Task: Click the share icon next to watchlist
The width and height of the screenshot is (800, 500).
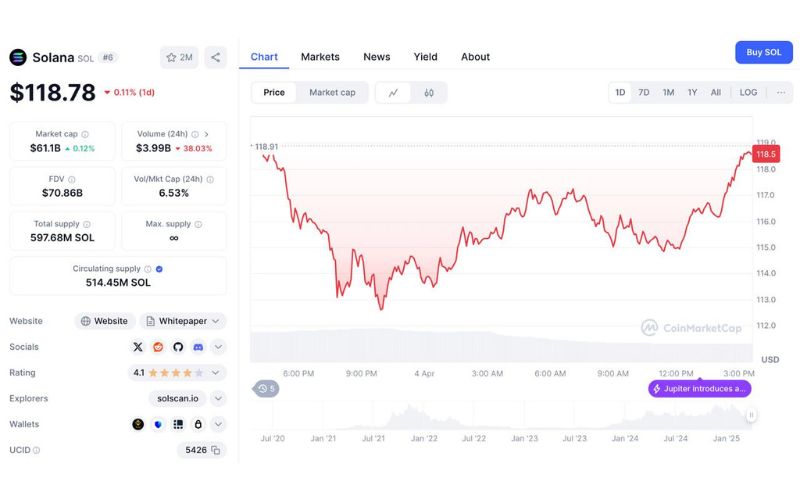Action: 215,57
